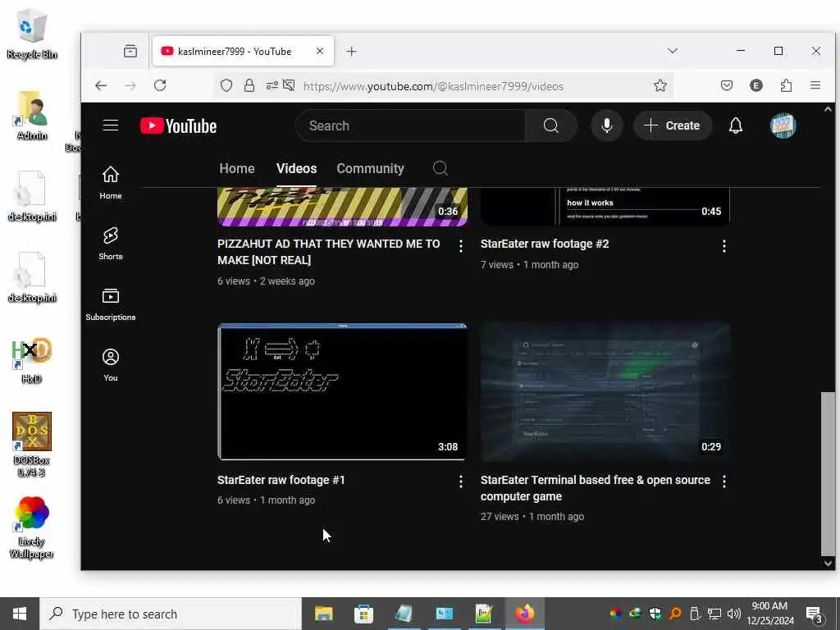This screenshot has height=630, width=840.
Task: Select the Recycle Bin desktop icon
Action: [32, 34]
